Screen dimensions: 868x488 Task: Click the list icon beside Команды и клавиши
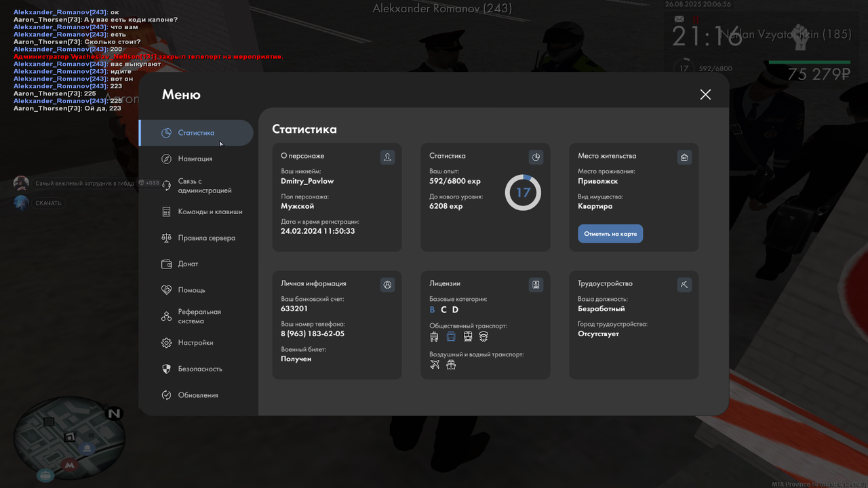pos(166,211)
